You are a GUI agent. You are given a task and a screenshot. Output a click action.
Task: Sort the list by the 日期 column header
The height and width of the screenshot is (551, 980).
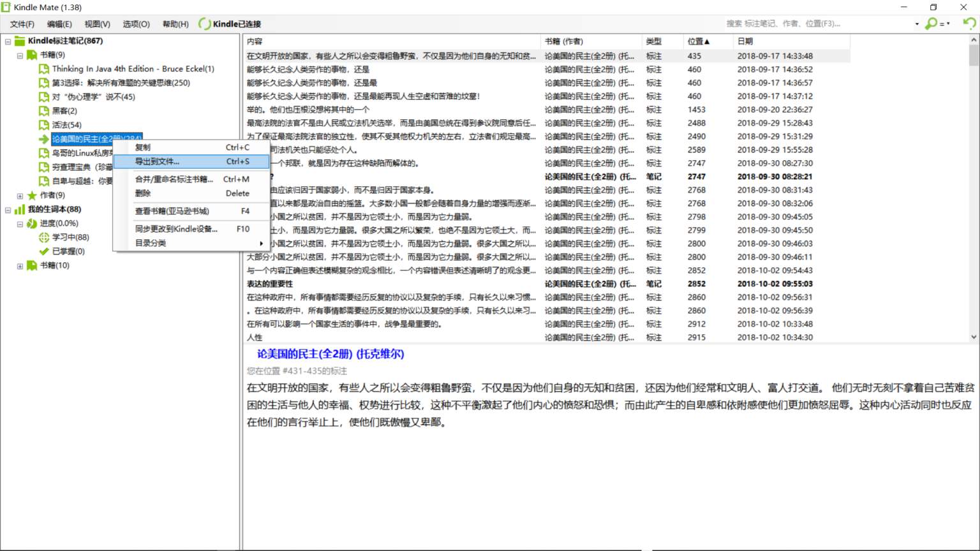point(745,41)
